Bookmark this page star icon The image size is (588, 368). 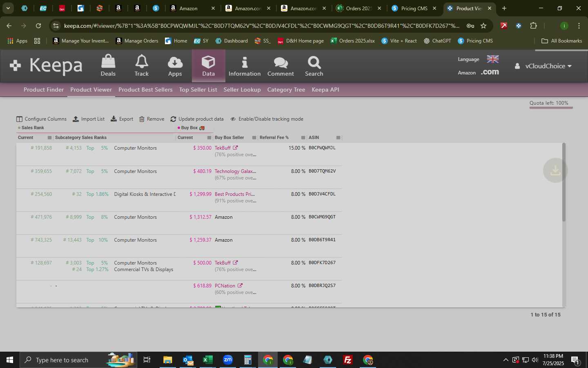483,26
